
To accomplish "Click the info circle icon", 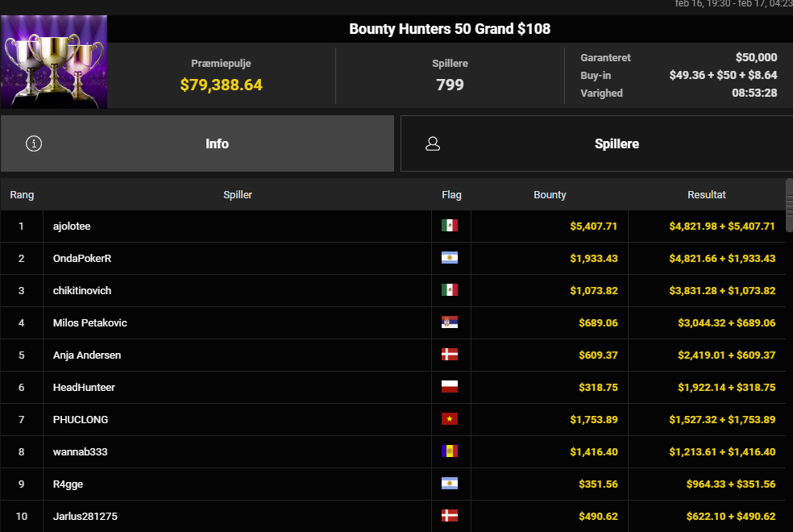I will pos(34,143).
